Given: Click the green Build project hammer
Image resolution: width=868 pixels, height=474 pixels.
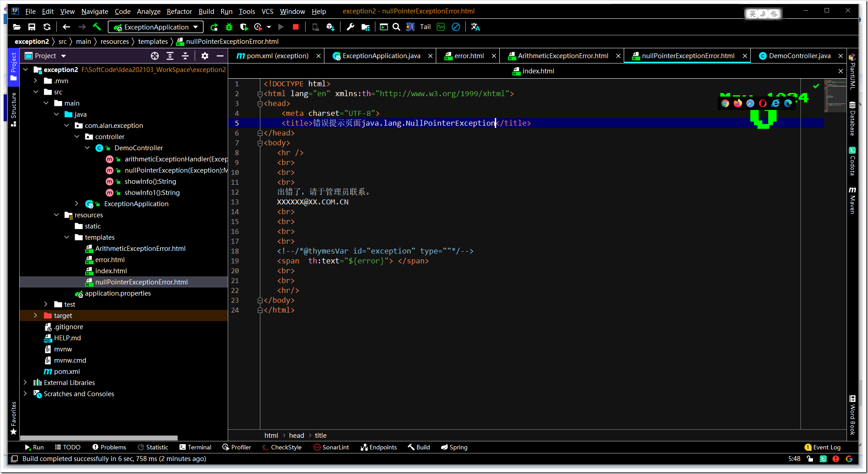Looking at the screenshot, I should pyautogui.click(x=97, y=27).
